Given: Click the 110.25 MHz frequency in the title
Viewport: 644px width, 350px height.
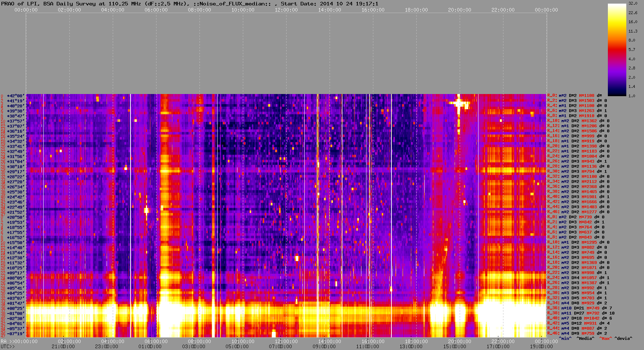Looking at the screenshot, I should (x=125, y=4).
